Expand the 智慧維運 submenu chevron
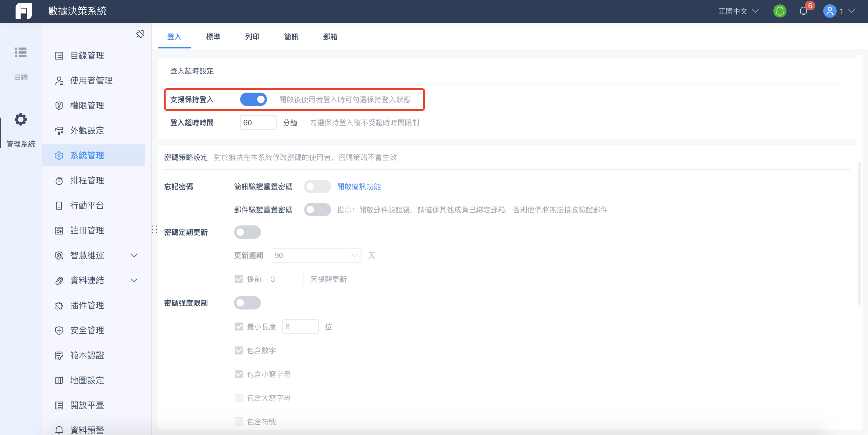This screenshot has width=868, height=435. click(x=134, y=255)
